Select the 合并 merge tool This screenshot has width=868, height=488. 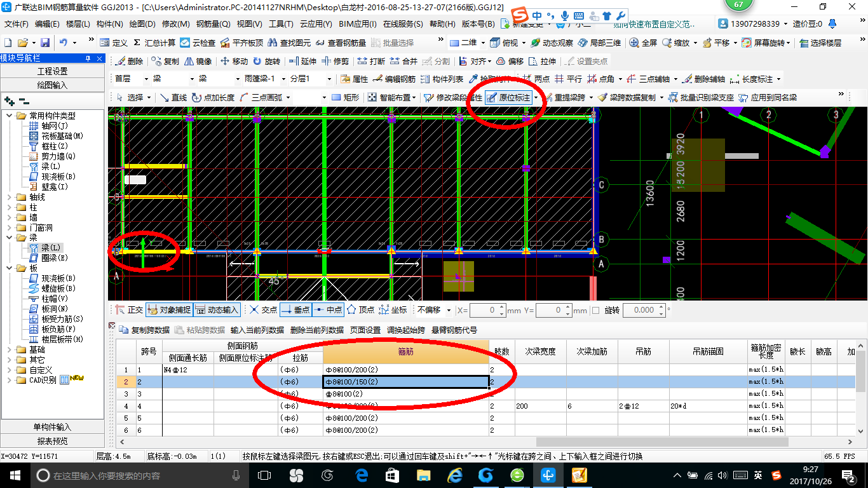pos(403,62)
